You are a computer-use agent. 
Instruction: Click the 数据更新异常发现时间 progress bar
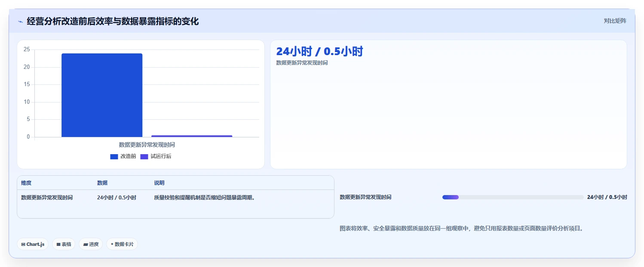click(513, 197)
